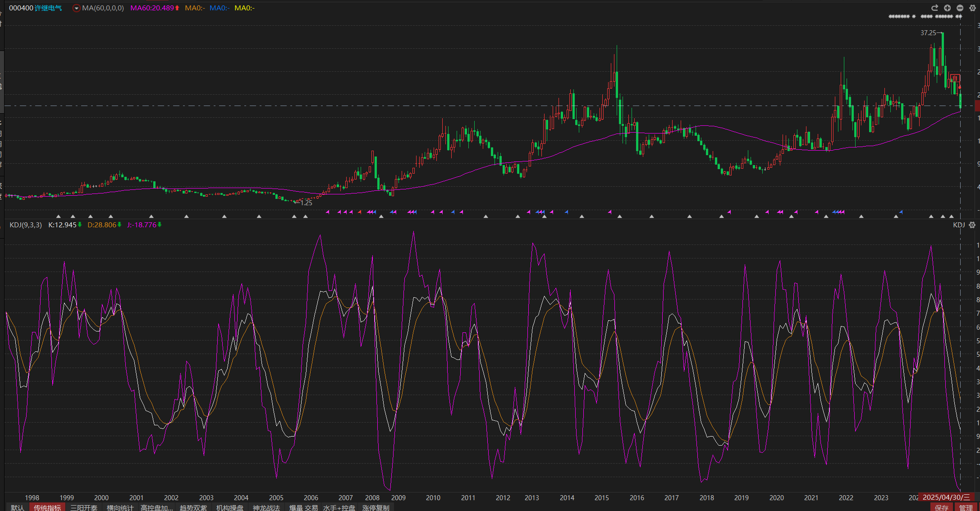Select the 神龙战法 tab
Viewport: 980px width, 511px height.
[266, 507]
